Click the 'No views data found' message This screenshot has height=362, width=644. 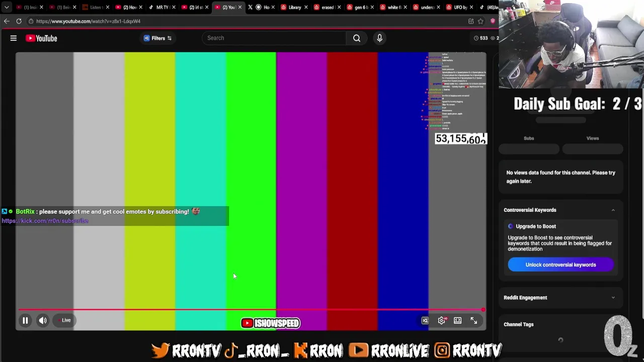[560, 177]
